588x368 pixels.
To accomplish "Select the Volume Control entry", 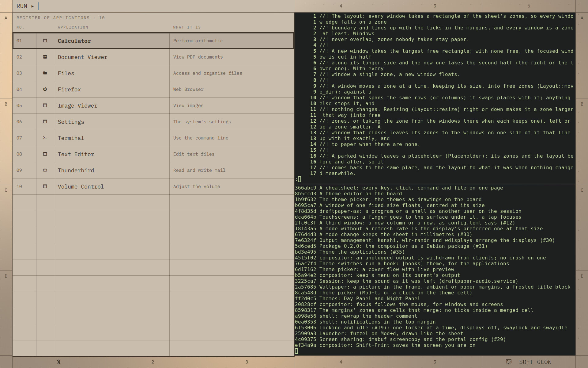I will point(153,186).
